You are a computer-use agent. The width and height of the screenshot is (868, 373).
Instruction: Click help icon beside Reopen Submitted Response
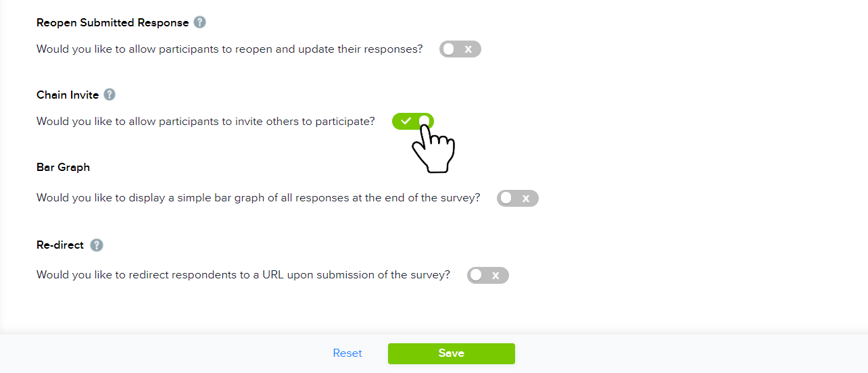(199, 22)
